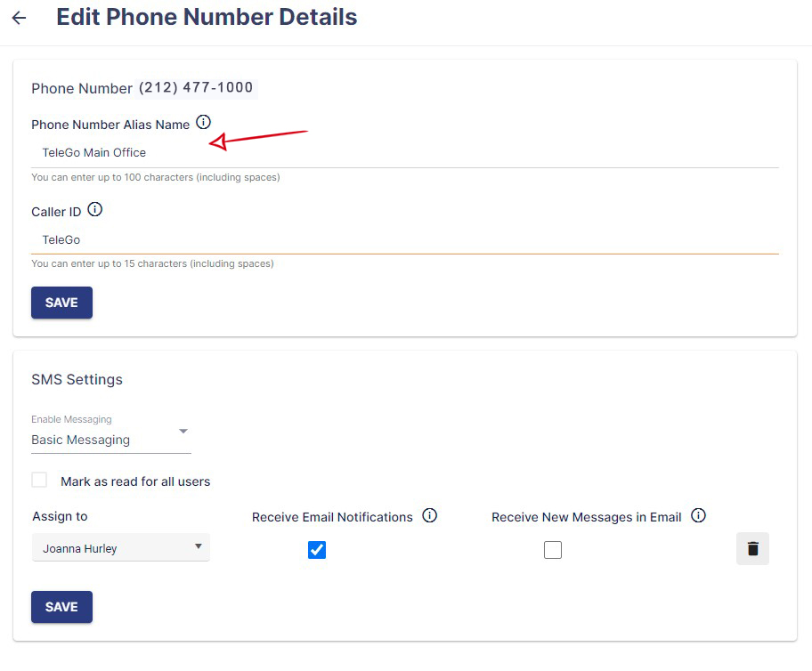Enable Mark as read for all users

(39, 480)
